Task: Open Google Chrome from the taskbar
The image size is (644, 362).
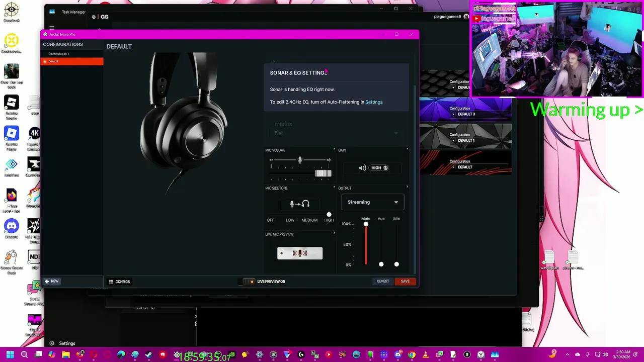Action: (412, 355)
